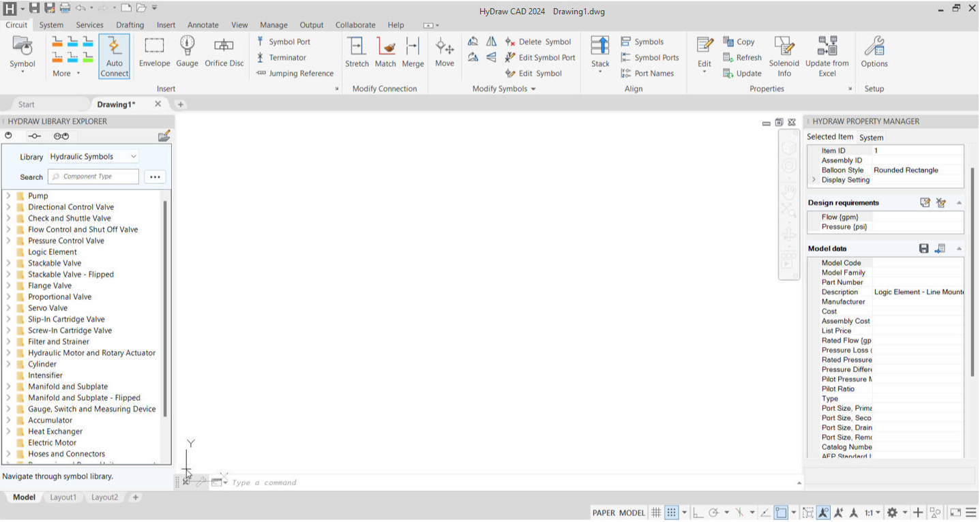The height and width of the screenshot is (522, 980).
Task: Click Update properties
Action: pos(742,74)
